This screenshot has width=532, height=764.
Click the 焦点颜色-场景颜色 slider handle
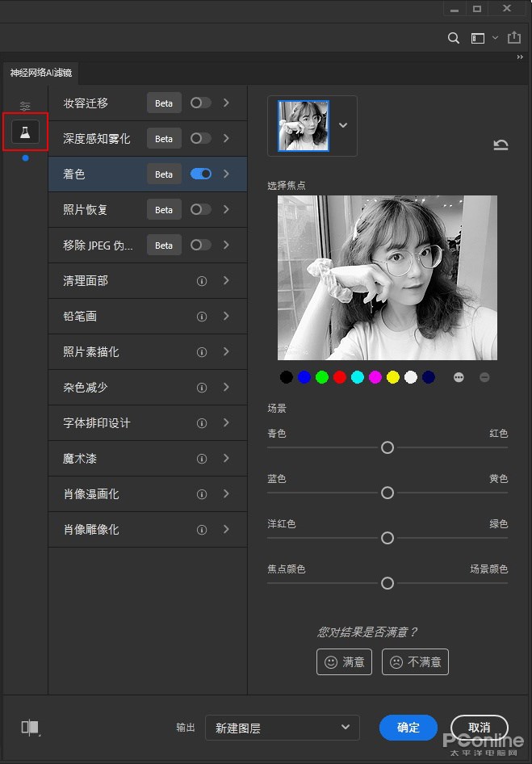tap(387, 583)
